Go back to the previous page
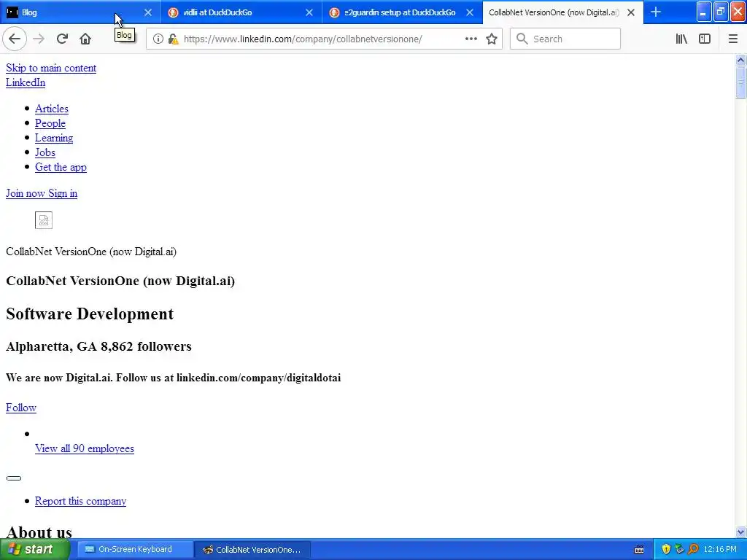The image size is (747, 560). [x=15, y=39]
